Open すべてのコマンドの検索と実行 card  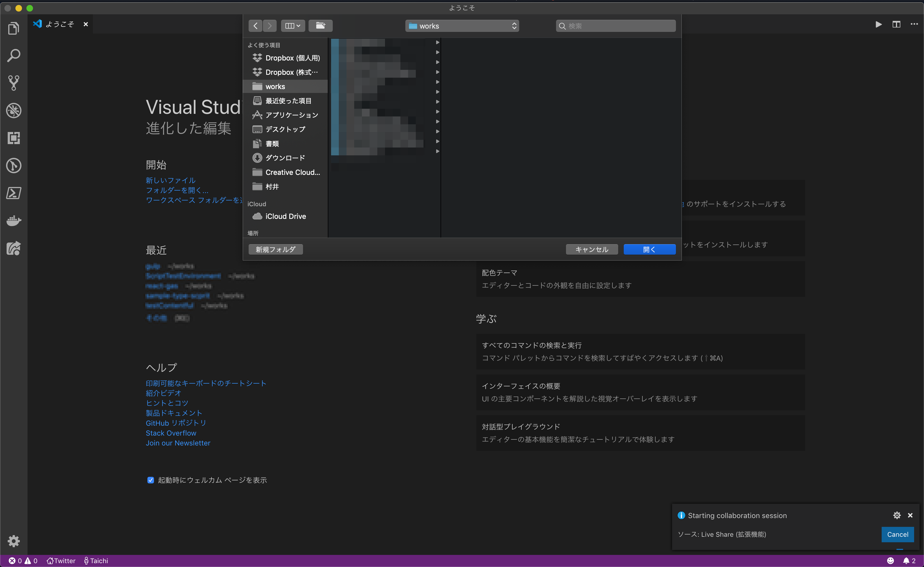[640, 352]
